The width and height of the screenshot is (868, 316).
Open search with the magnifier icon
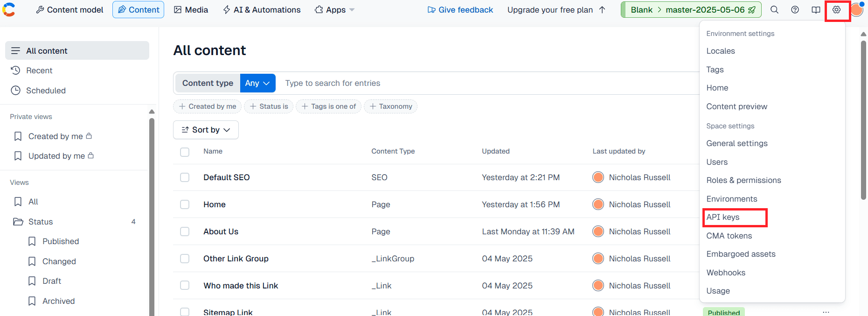tap(774, 10)
